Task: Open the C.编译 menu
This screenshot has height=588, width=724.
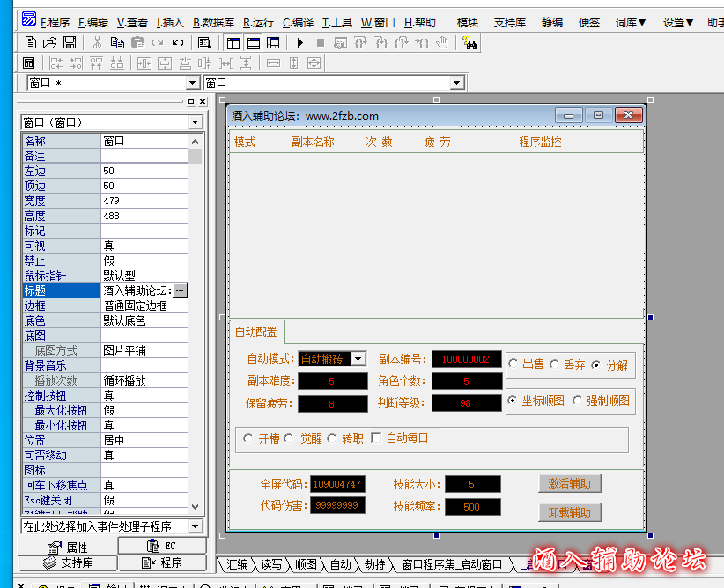Action: (x=298, y=22)
